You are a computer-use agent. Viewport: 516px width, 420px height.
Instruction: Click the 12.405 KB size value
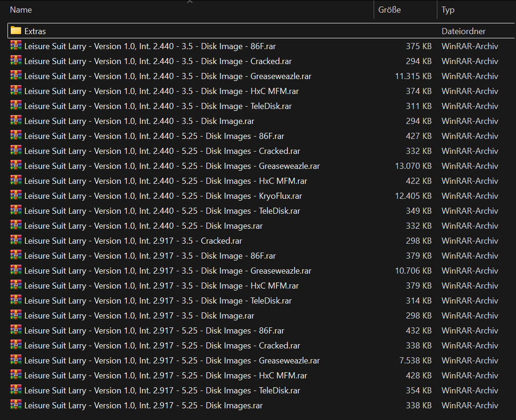[x=413, y=196]
